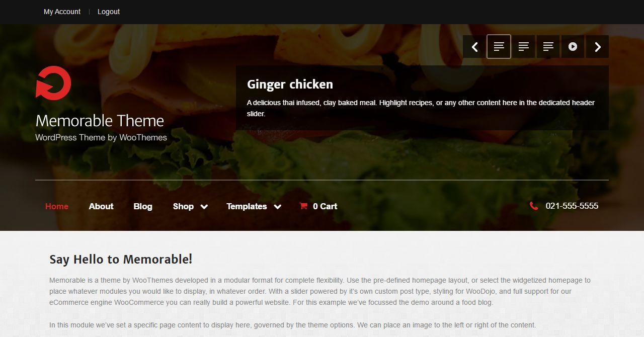644x337 pixels.
Task: Expand the Templates menu chevron
Action: pyautogui.click(x=277, y=207)
